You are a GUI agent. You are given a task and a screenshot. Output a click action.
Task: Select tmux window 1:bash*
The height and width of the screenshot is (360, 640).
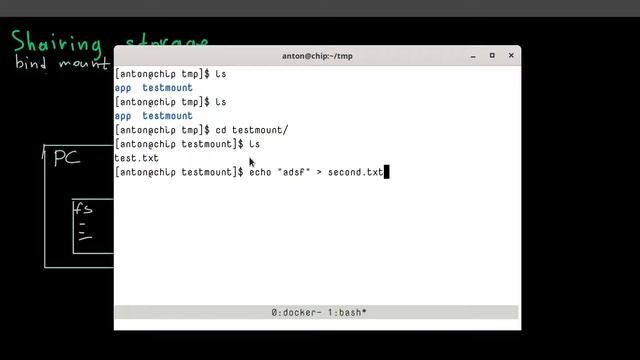pyautogui.click(x=348, y=313)
